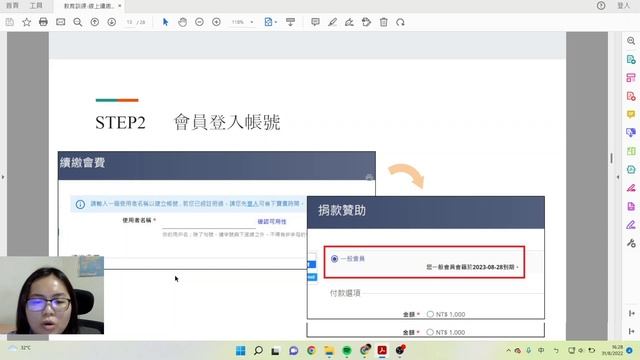Click the 登入 link in the info banner

click(x=253, y=204)
